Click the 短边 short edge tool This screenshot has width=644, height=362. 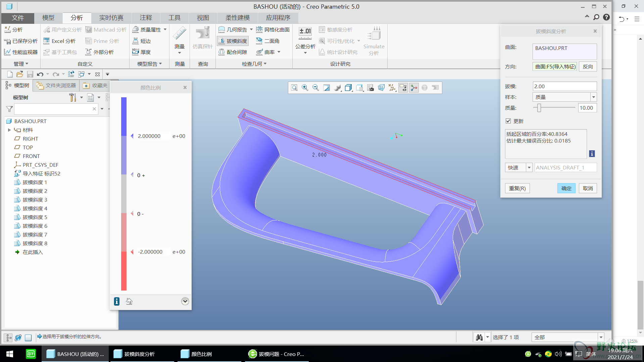[142, 41]
